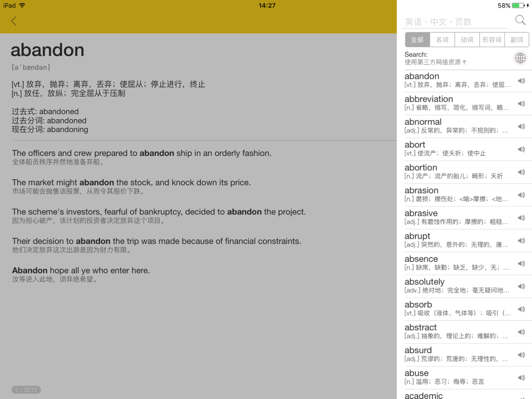Play pronunciation of abstract
This screenshot has width=532, height=399.
(x=521, y=332)
